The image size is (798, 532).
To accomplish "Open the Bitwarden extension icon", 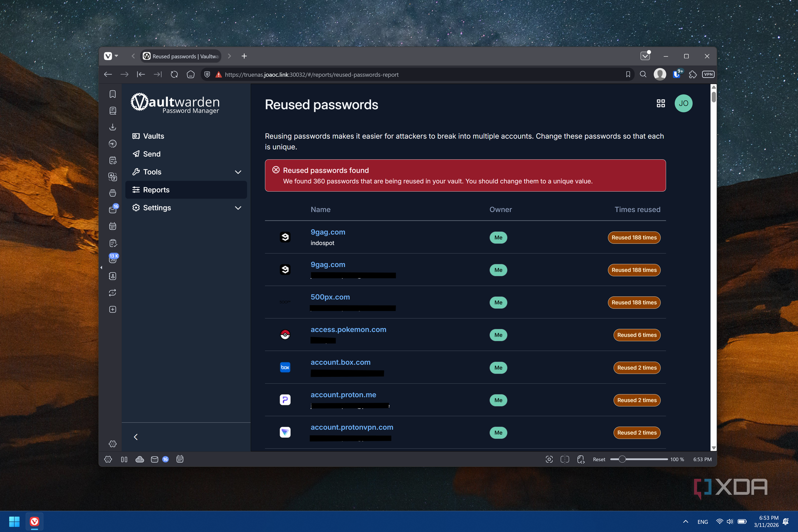I will [x=678, y=74].
